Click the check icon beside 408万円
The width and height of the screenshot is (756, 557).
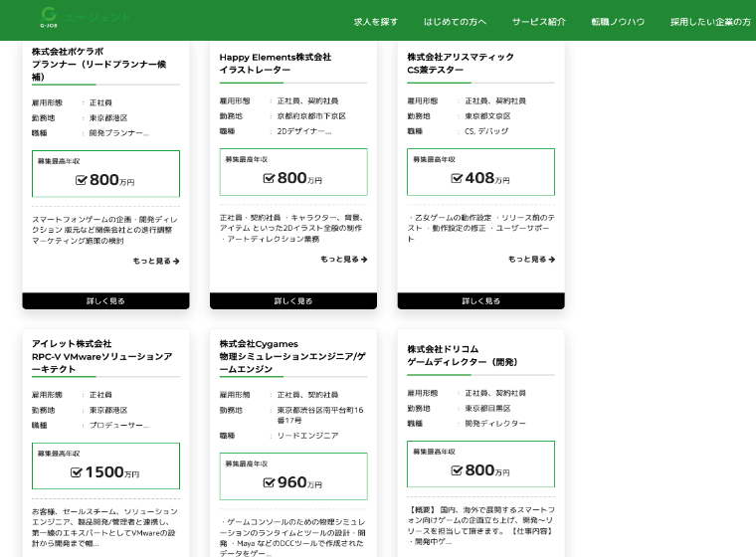tap(457, 178)
